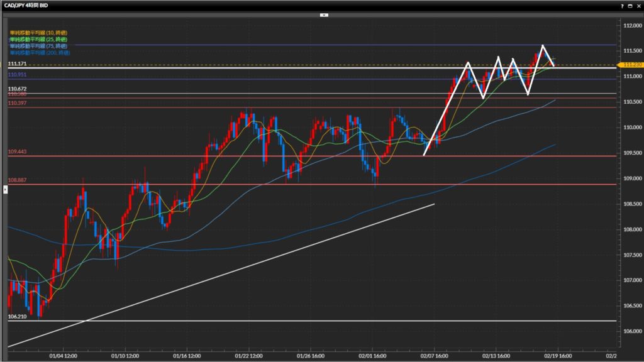
Task: Select the 75-period moving average label
Action: (x=39, y=46)
